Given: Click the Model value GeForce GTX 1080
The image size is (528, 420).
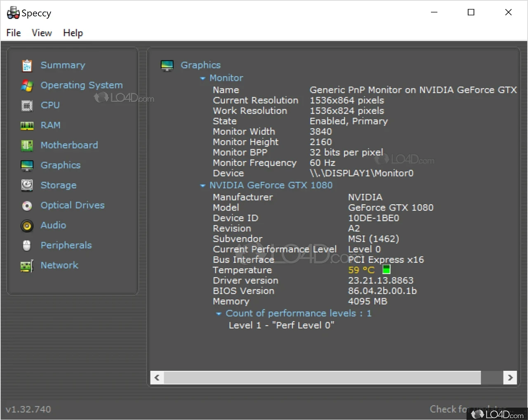Looking at the screenshot, I should pos(391,208).
